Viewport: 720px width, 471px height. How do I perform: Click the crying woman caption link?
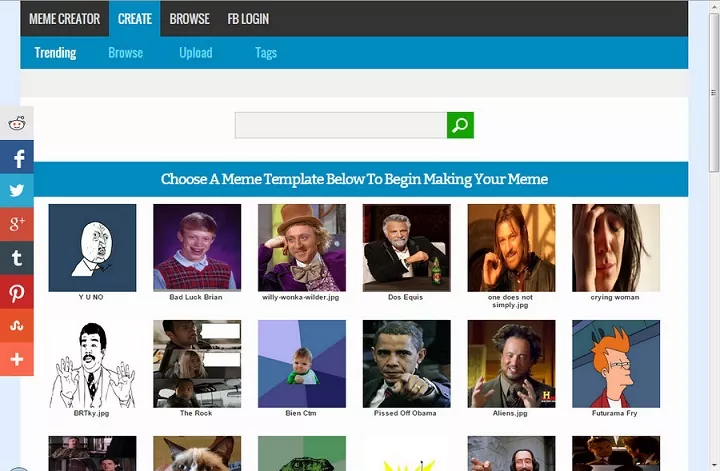click(614, 297)
